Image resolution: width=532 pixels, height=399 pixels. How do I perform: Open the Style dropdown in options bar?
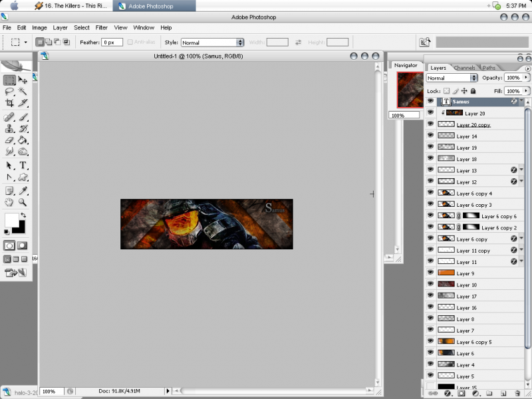[212, 43]
